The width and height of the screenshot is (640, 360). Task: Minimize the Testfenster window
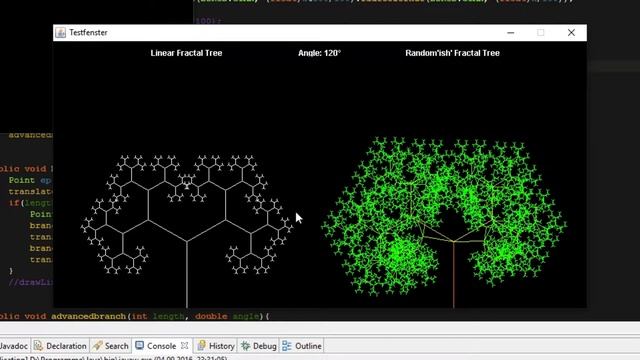[x=510, y=33]
